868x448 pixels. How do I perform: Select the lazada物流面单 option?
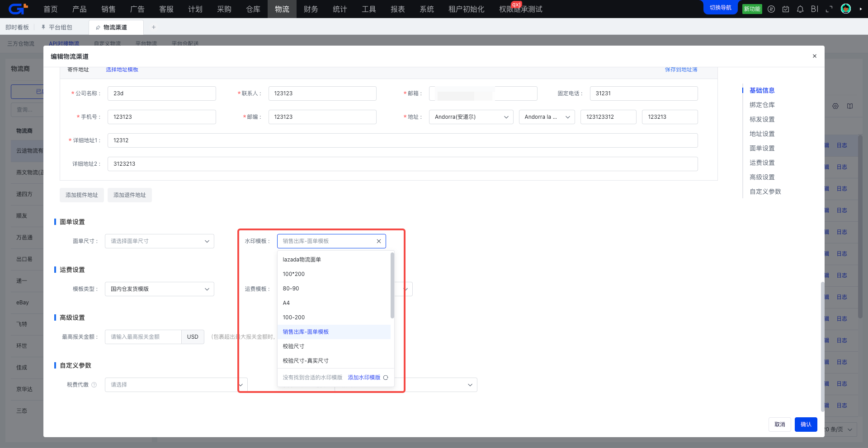coord(334,260)
